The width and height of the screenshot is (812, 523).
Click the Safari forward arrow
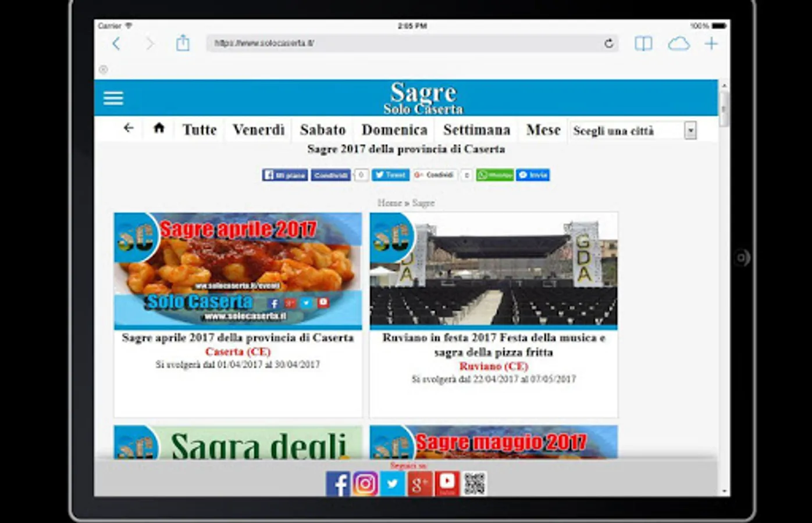[x=150, y=44]
